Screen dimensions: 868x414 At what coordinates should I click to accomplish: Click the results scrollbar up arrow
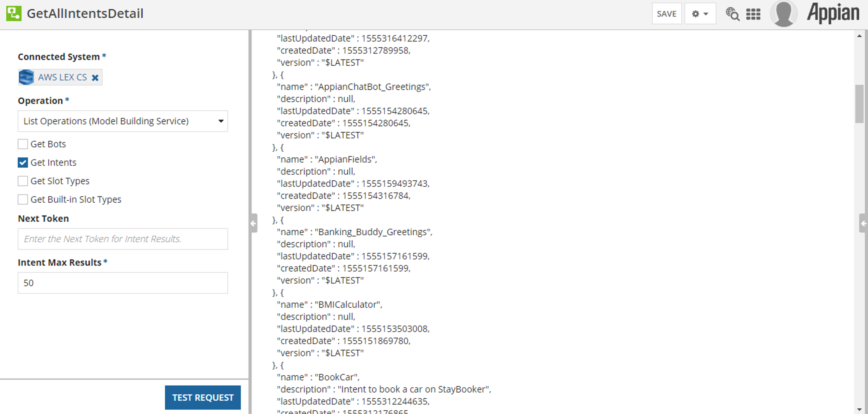click(860, 36)
